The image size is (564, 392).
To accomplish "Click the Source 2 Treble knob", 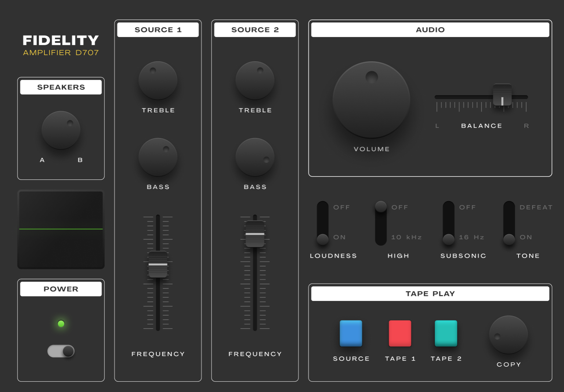I will click(x=255, y=80).
